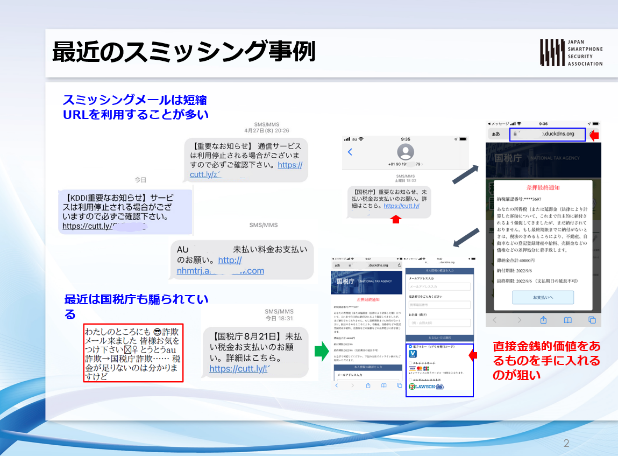Select the convenience store payment radio button
This screenshot has width=618, height=456.
[410, 380]
